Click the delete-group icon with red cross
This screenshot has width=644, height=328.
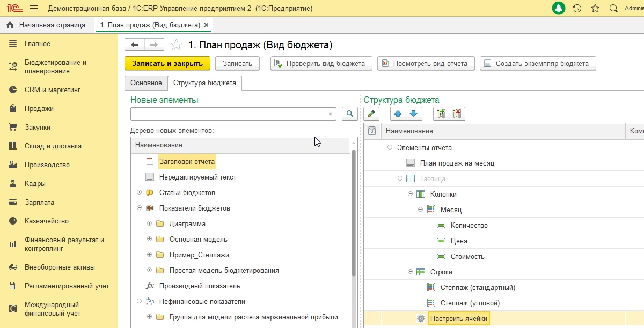[457, 114]
